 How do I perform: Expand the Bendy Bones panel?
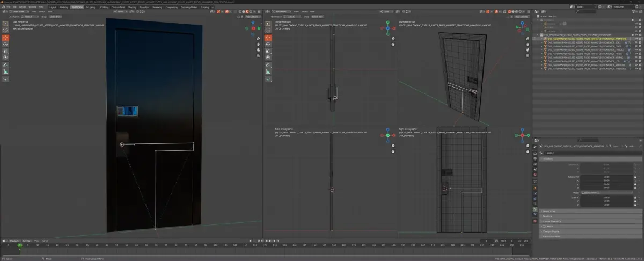pos(590,211)
